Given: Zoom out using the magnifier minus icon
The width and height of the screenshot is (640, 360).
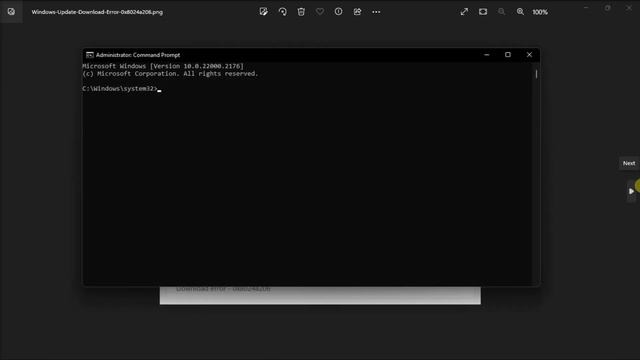Looking at the screenshot, I should (x=502, y=12).
